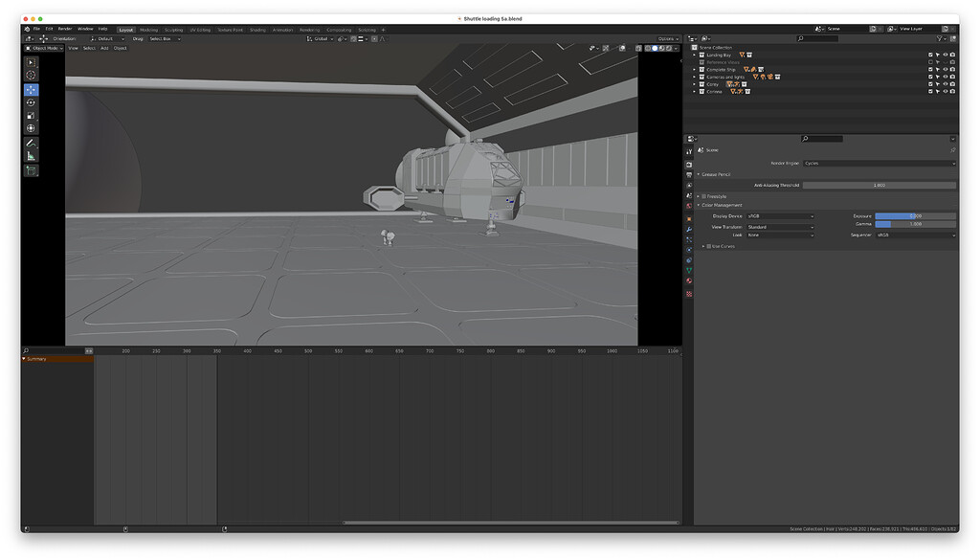Viewport: 980px width, 560px height.
Task: Open the Render Engine dropdown
Action: (880, 163)
